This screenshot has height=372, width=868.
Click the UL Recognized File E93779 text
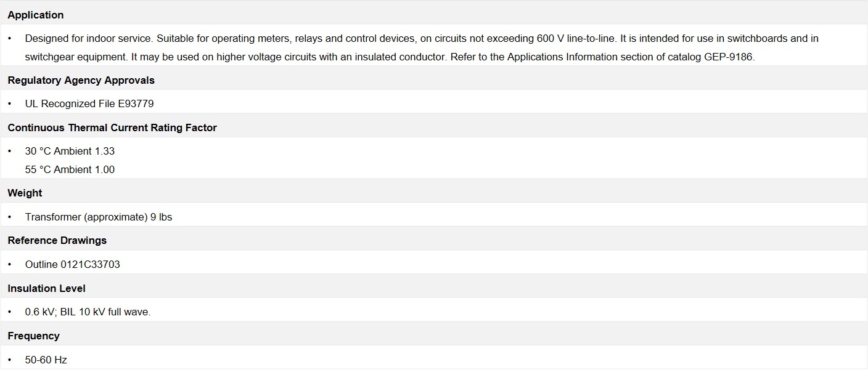[89, 103]
